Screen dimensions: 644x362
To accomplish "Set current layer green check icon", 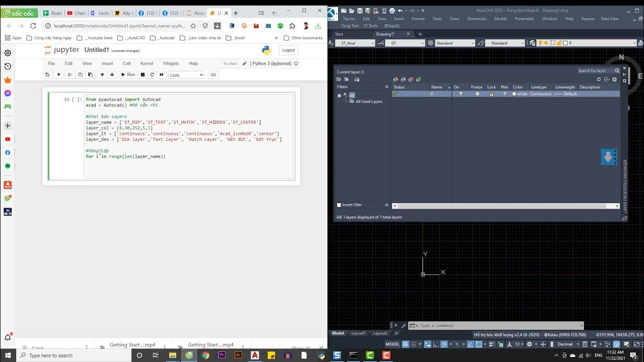I will pyautogui.click(x=419, y=79).
